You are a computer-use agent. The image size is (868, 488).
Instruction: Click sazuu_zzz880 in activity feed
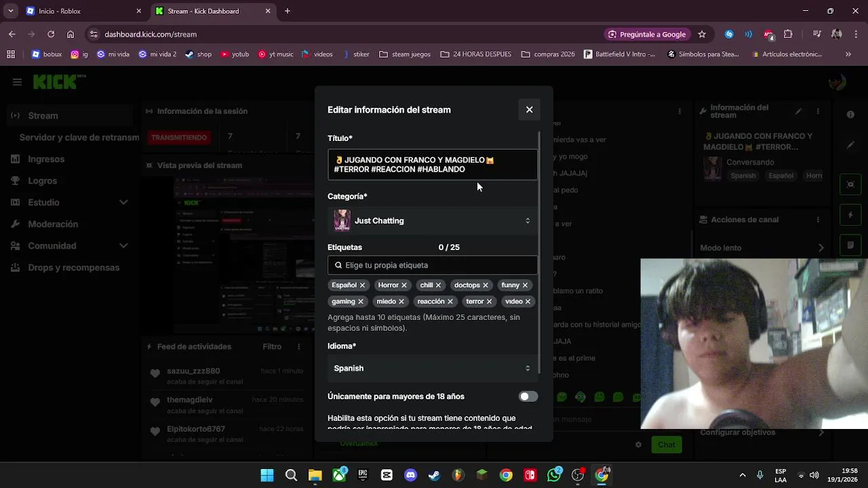193,371
